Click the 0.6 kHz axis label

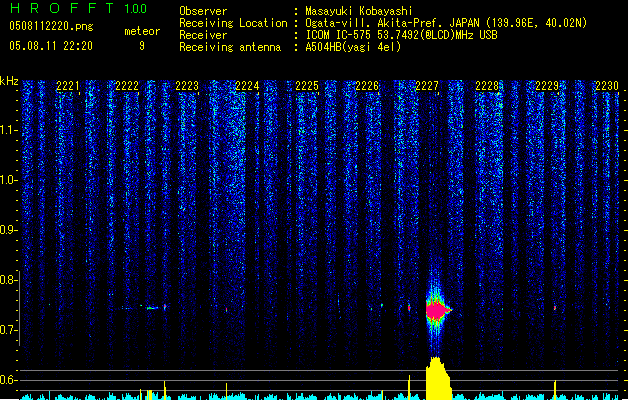click(8, 380)
